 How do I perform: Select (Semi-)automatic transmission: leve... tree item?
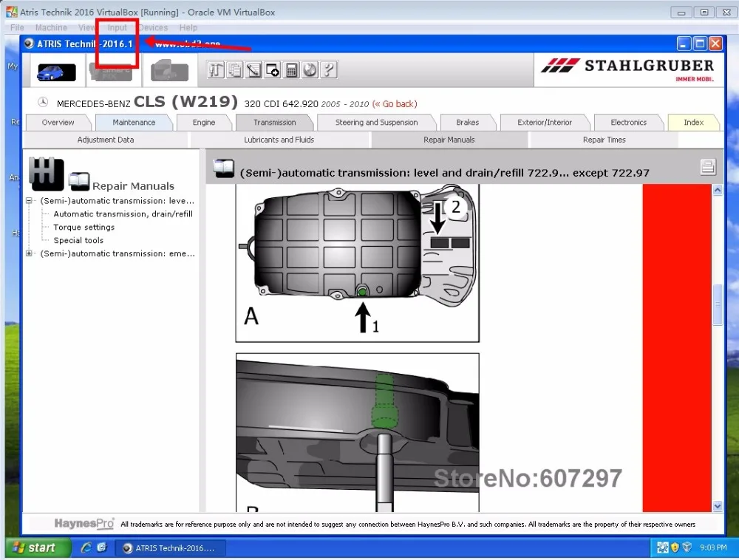[x=118, y=201]
